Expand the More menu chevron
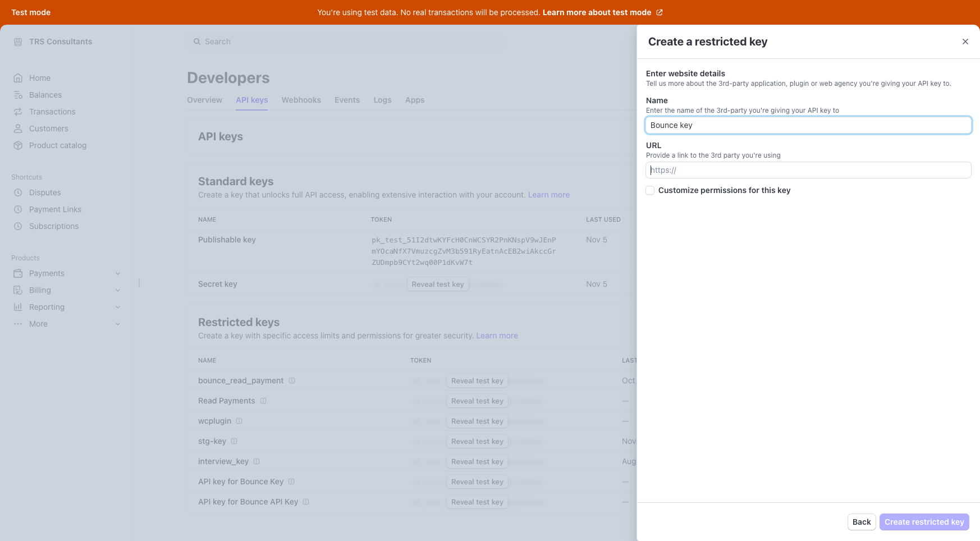Viewport: 980px width, 541px height. click(118, 324)
